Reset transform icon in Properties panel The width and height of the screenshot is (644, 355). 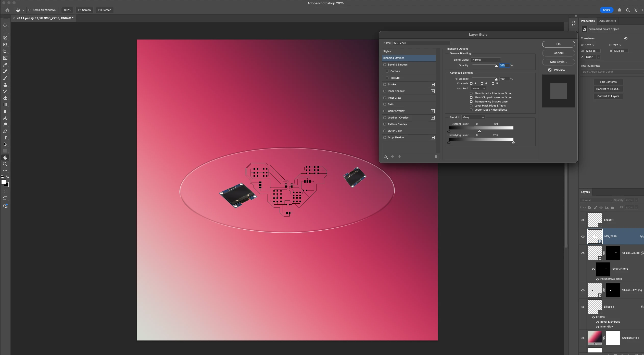click(x=626, y=38)
